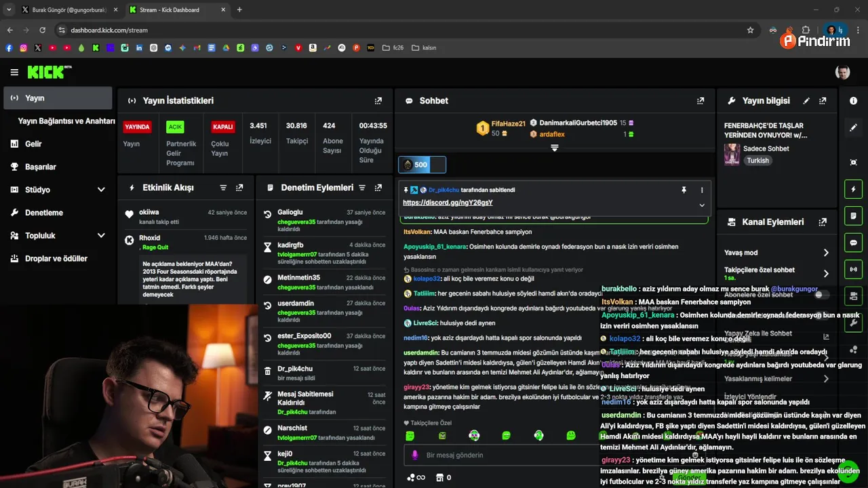
Task: Toggle the channel actions widget in right toolbar
Action: point(853,296)
